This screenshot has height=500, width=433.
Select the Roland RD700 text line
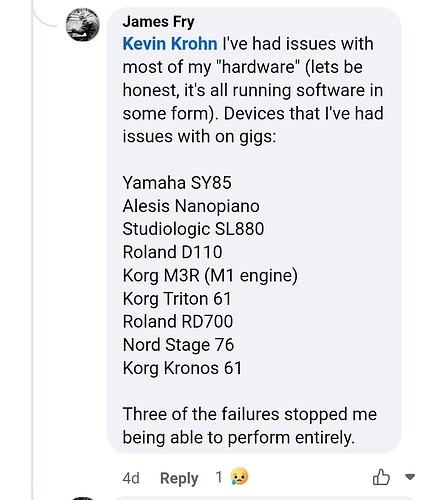click(178, 322)
